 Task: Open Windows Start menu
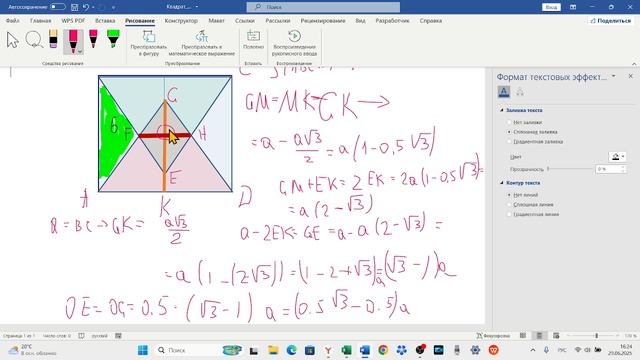143,350
